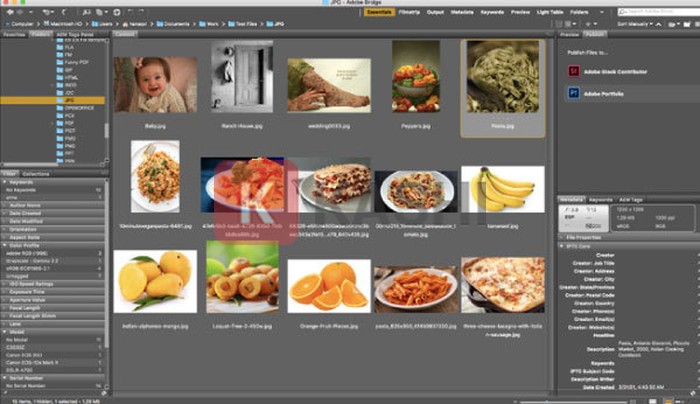Rotate clockwise icon in toolbar
700x404 pixels.
[141, 12]
